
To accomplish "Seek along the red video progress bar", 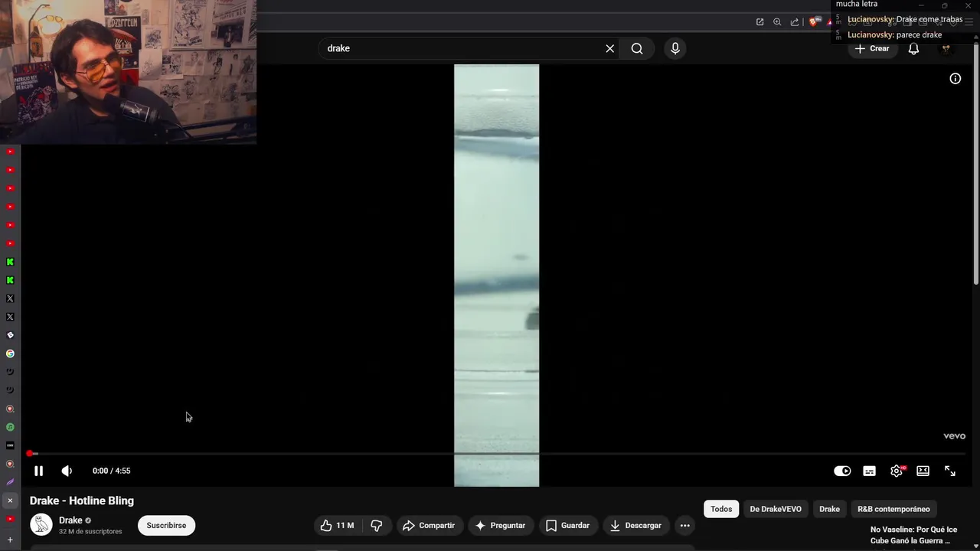I will click(x=496, y=454).
